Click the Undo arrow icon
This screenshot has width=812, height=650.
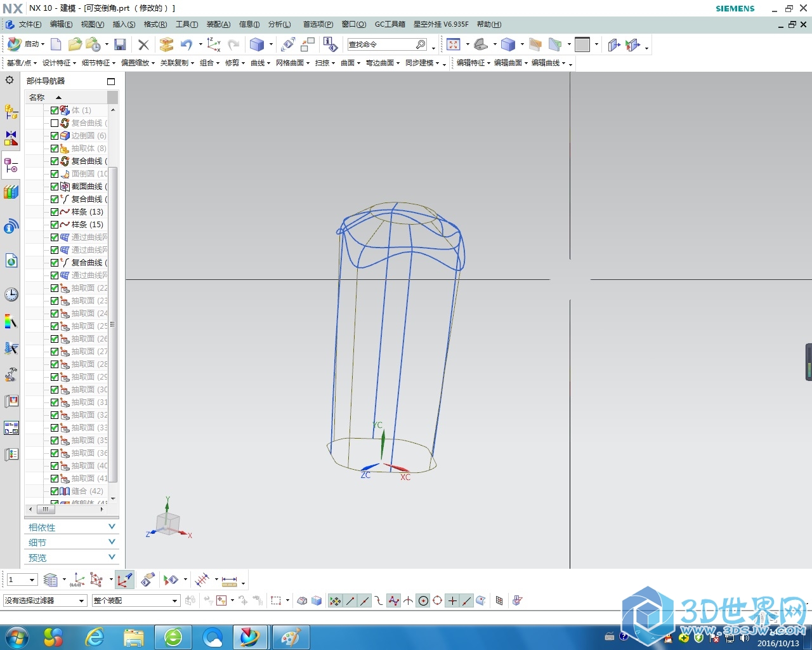coord(186,44)
